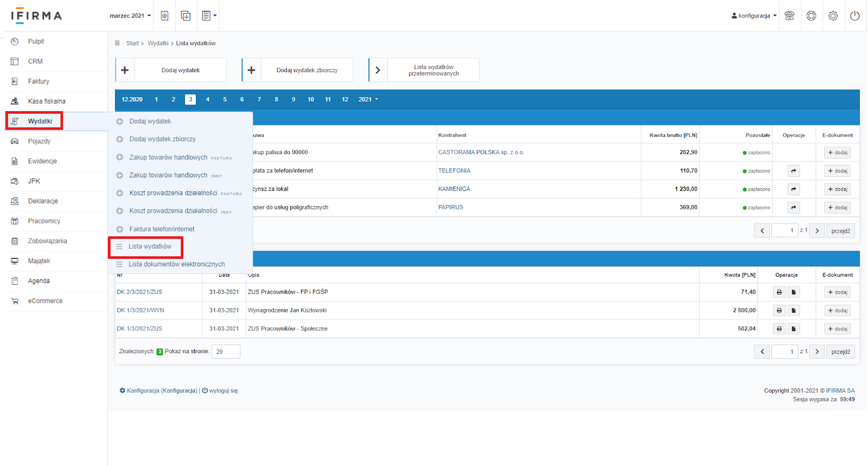The width and height of the screenshot is (868, 466).
Task: Next page arrow in the Pokaż na stronie row
Action: (817, 352)
